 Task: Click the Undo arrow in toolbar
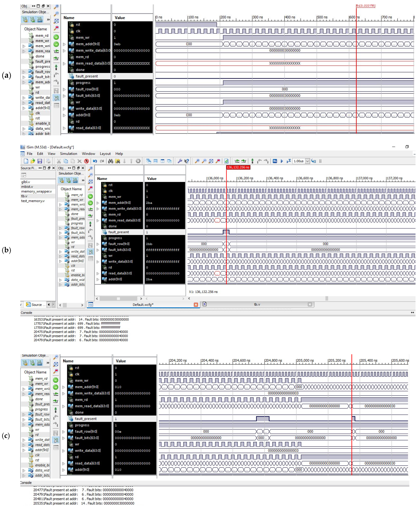(95, 161)
